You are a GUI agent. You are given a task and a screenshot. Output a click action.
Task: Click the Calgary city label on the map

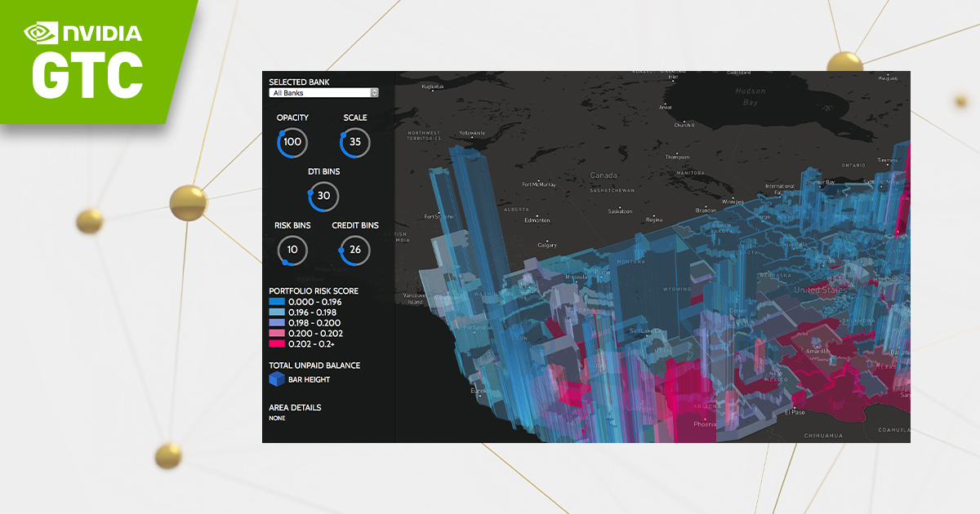point(547,245)
